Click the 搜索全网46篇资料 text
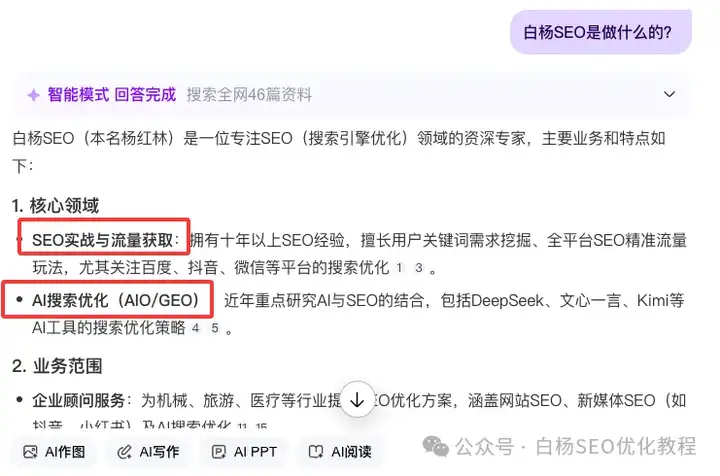This screenshot has width=720, height=476. click(x=249, y=95)
